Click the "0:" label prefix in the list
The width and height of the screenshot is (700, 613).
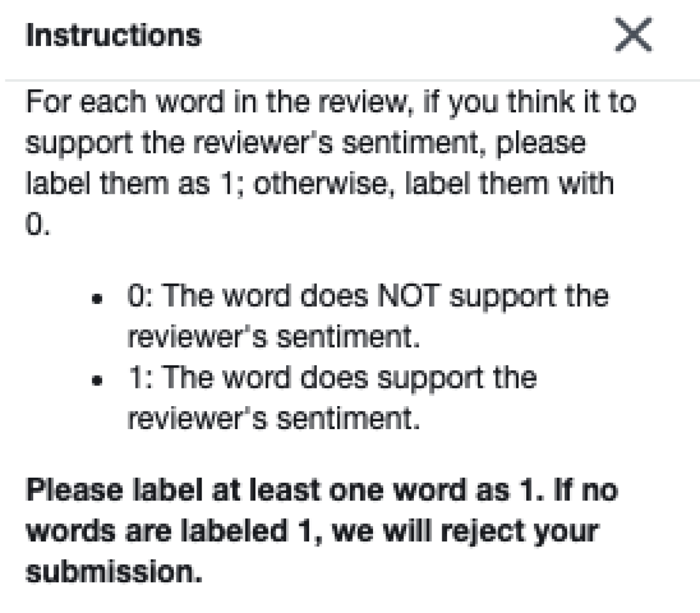pyautogui.click(x=140, y=296)
